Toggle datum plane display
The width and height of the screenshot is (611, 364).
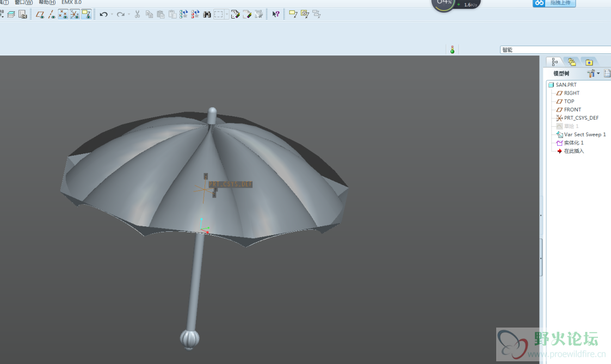pos(40,15)
